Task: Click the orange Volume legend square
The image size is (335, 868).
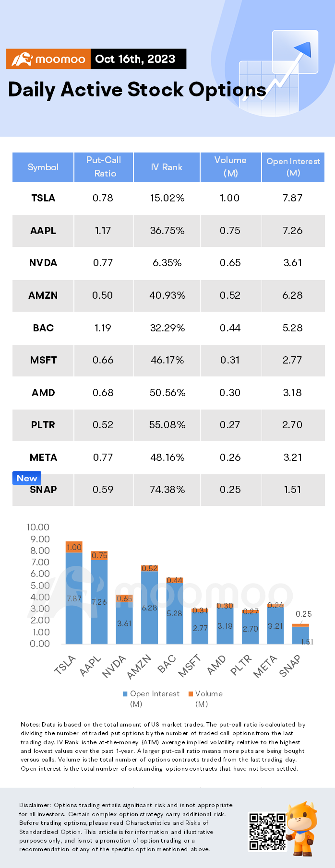Action: [x=191, y=694]
